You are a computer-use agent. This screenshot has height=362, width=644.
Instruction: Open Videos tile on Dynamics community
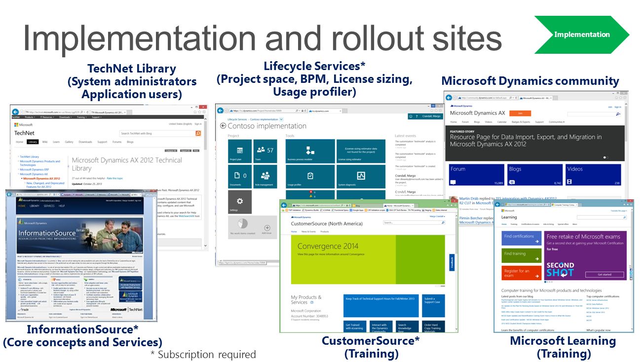pos(592,175)
